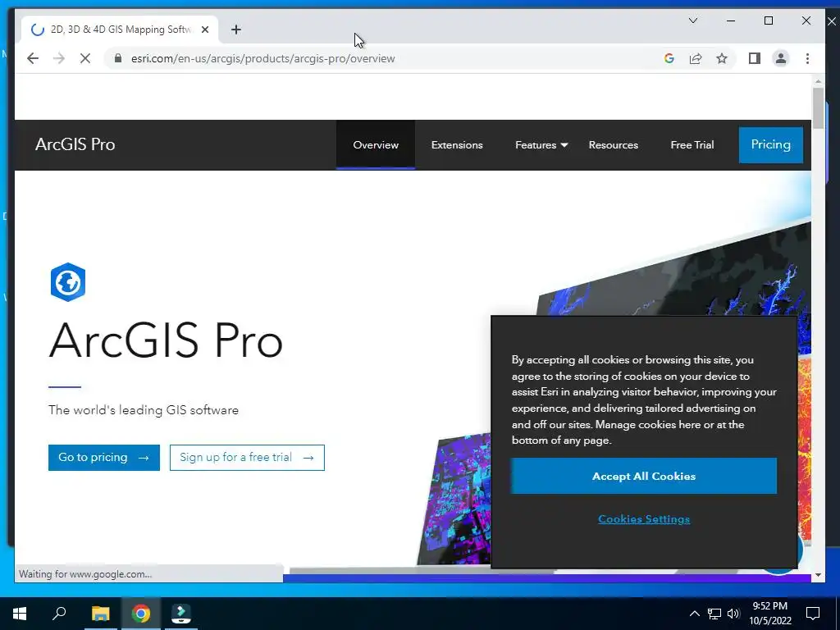Image resolution: width=840 pixels, height=630 pixels.
Task: Click the ArcGIS Pro globe logo
Action: pyautogui.click(x=68, y=282)
